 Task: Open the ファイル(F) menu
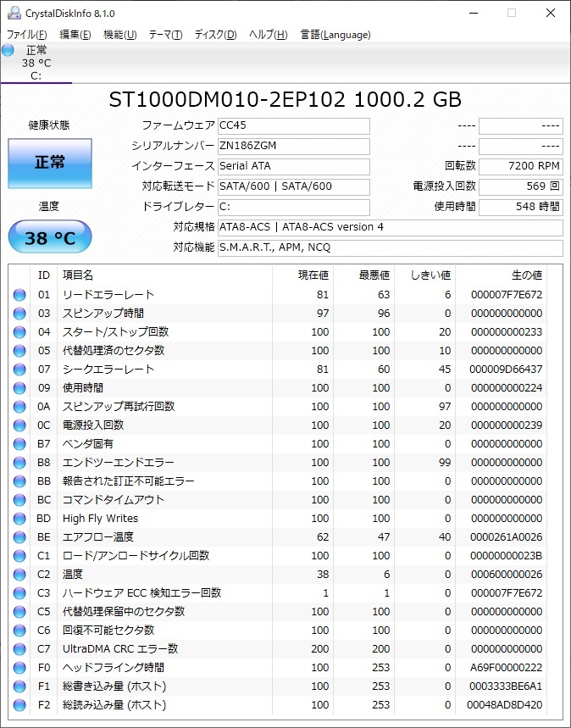27,35
